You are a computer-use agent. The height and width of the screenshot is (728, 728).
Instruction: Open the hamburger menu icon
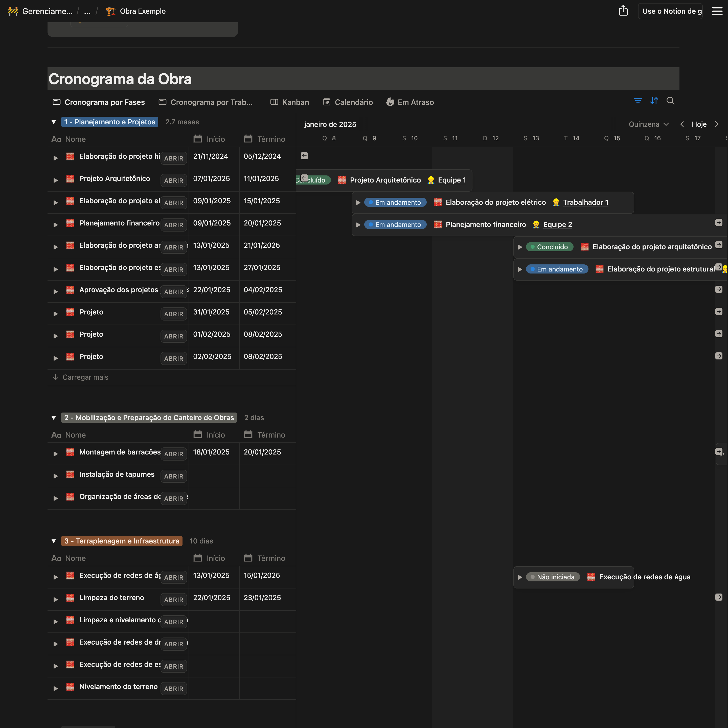click(717, 11)
